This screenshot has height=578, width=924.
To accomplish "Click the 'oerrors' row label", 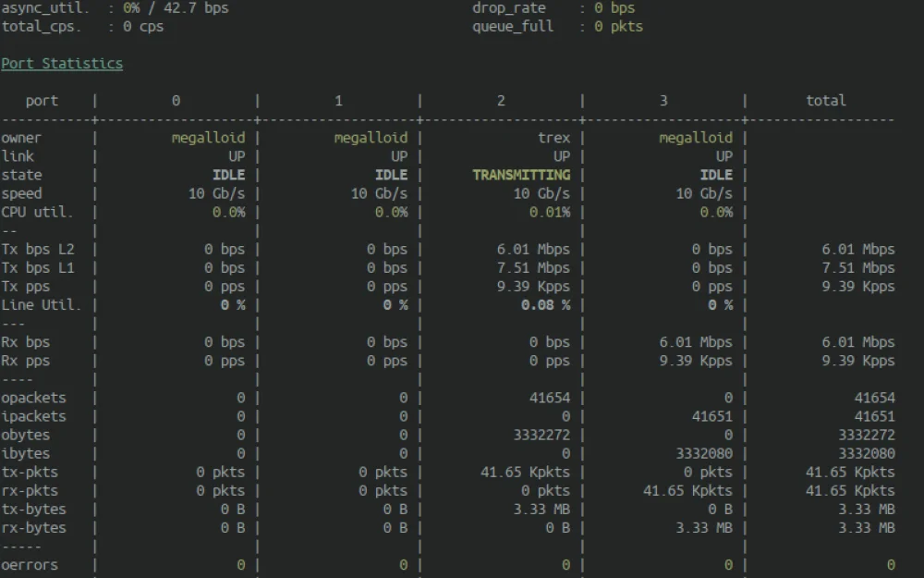I will [x=30, y=565].
